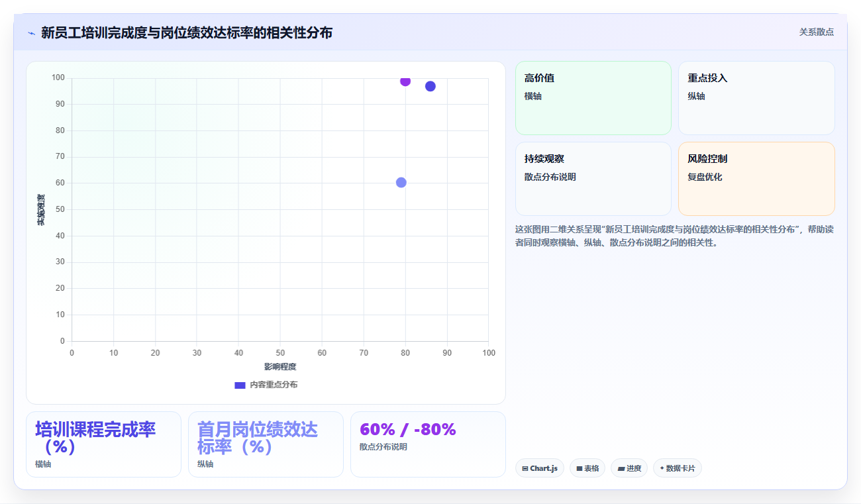Click the 内容重点分布 legend label
The image size is (861, 504).
click(x=274, y=385)
